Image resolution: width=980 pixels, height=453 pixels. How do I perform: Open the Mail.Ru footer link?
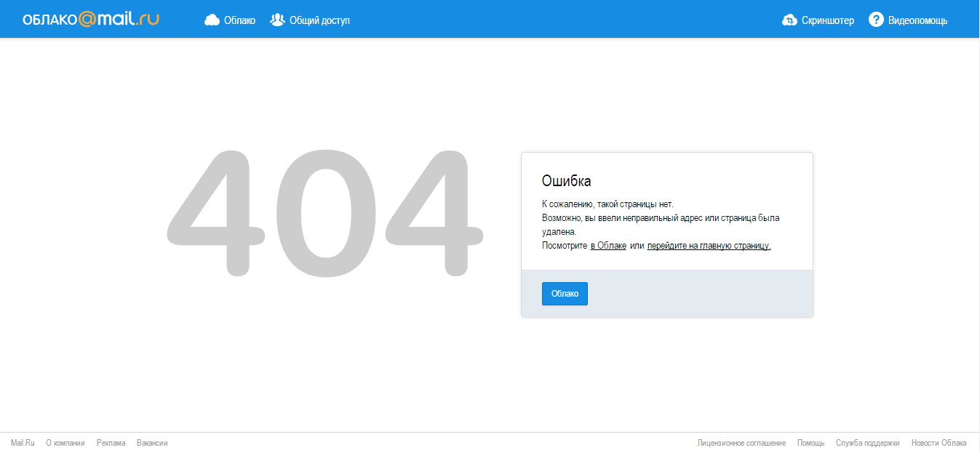[x=23, y=443]
